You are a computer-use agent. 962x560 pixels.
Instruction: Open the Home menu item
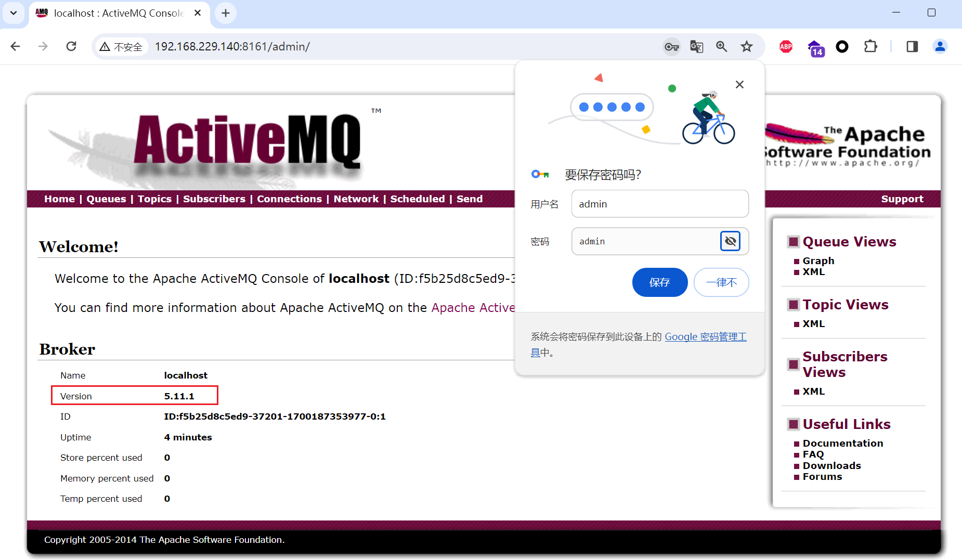click(x=59, y=199)
